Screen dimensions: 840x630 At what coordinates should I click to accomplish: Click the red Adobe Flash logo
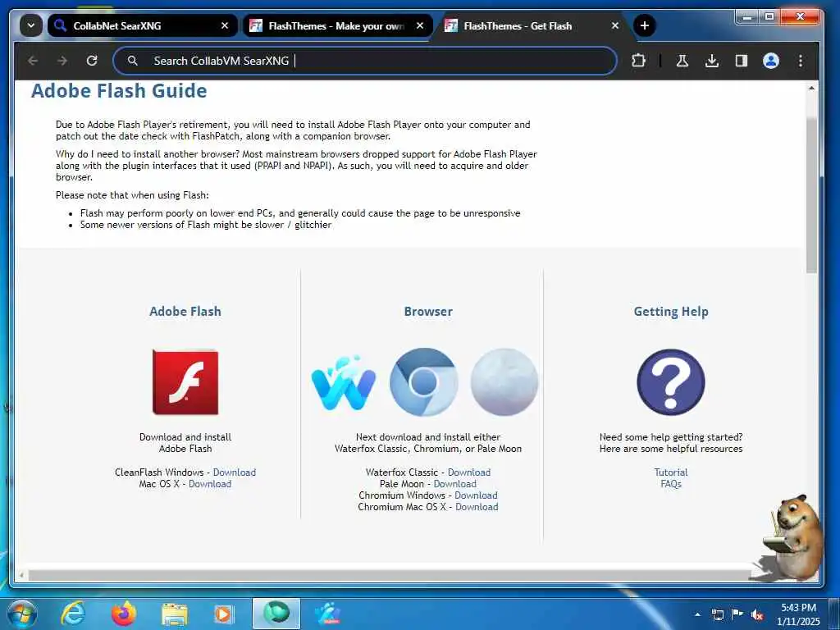pos(185,382)
